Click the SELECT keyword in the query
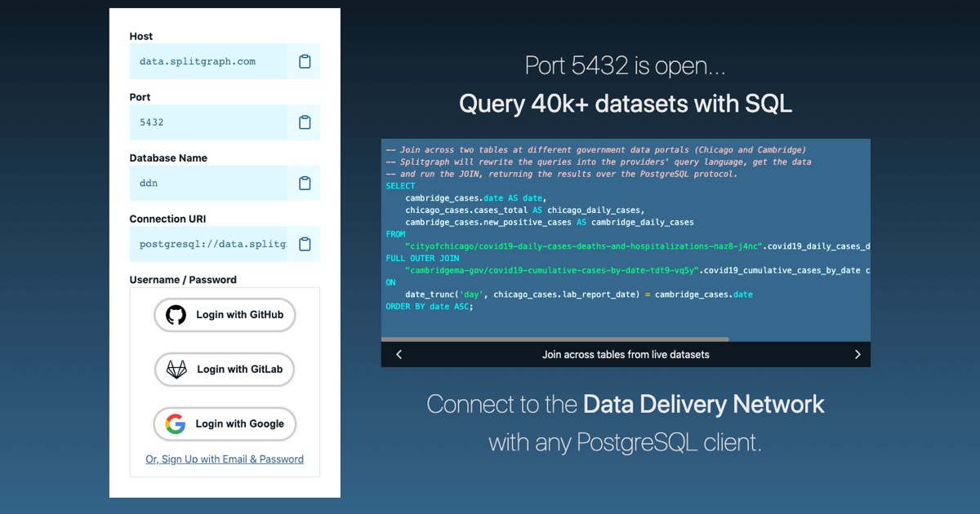 [x=400, y=186]
